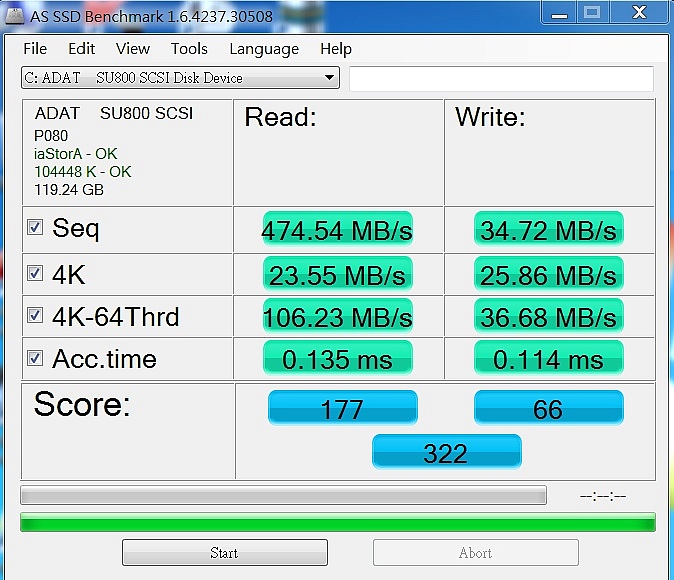
Task: Click the total score 322
Action: click(x=447, y=452)
